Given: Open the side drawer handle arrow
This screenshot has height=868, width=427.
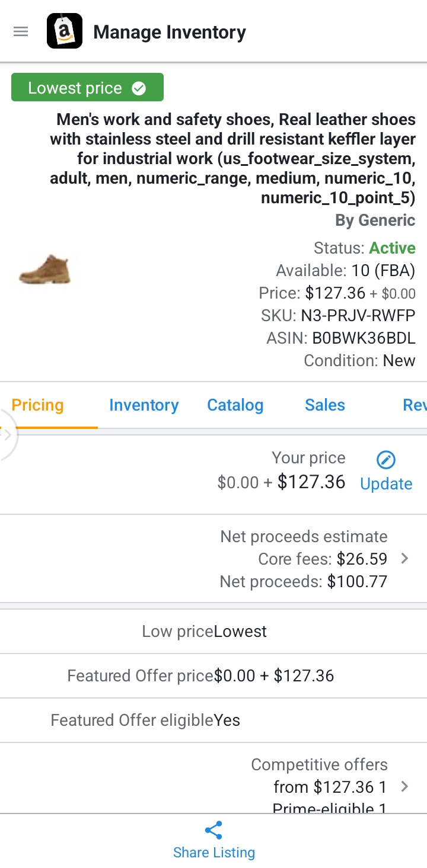Looking at the screenshot, I should point(7,435).
